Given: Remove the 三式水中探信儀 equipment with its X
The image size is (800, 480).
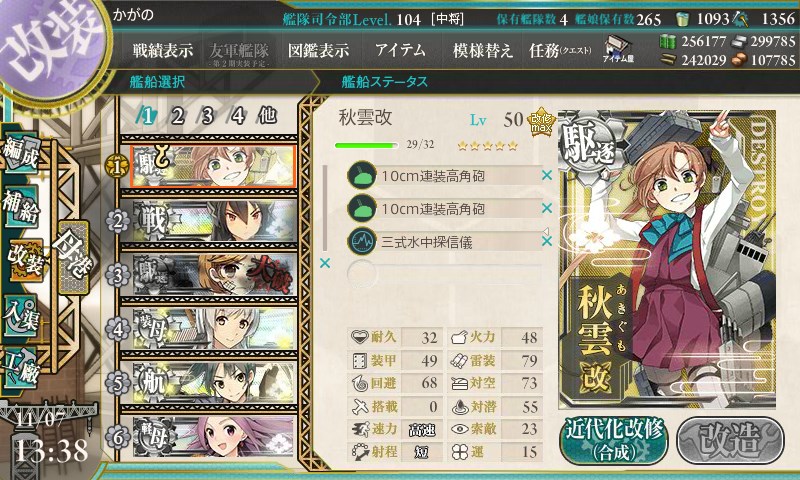Looking at the screenshot, I should pos(547,241).
